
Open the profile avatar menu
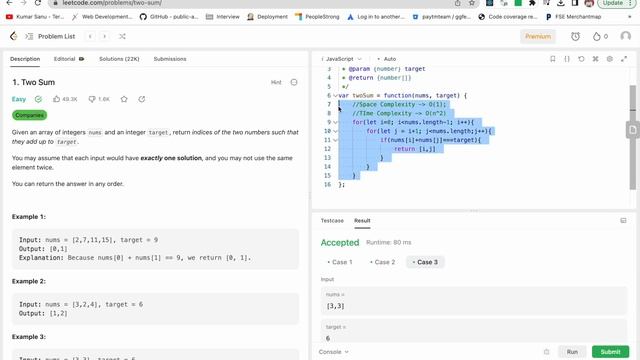pos(625,36)
